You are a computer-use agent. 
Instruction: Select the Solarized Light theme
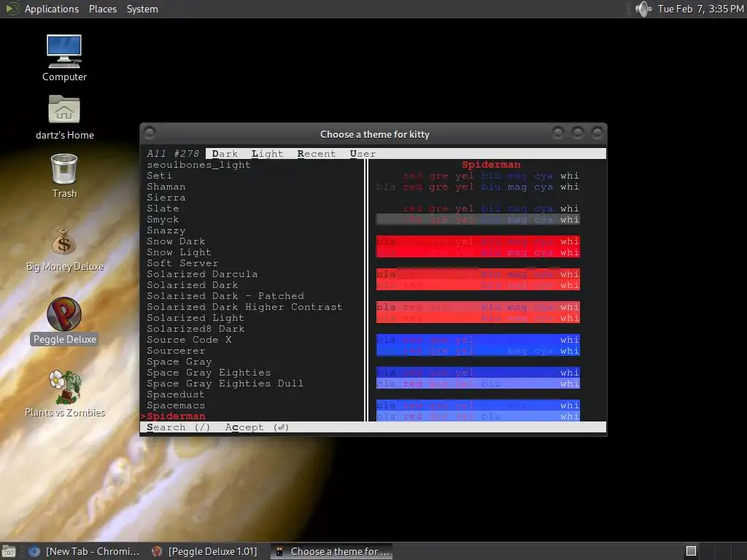click(196, 318)
